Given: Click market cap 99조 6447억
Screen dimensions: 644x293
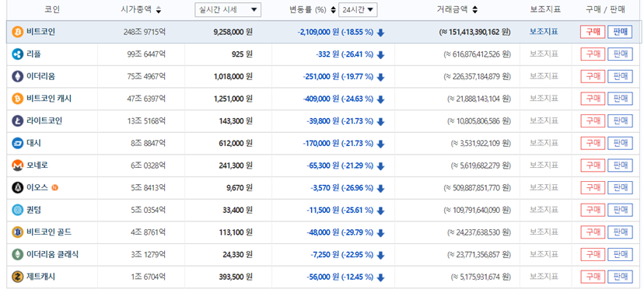Looking at the screenshot, I should pos(147,54).
